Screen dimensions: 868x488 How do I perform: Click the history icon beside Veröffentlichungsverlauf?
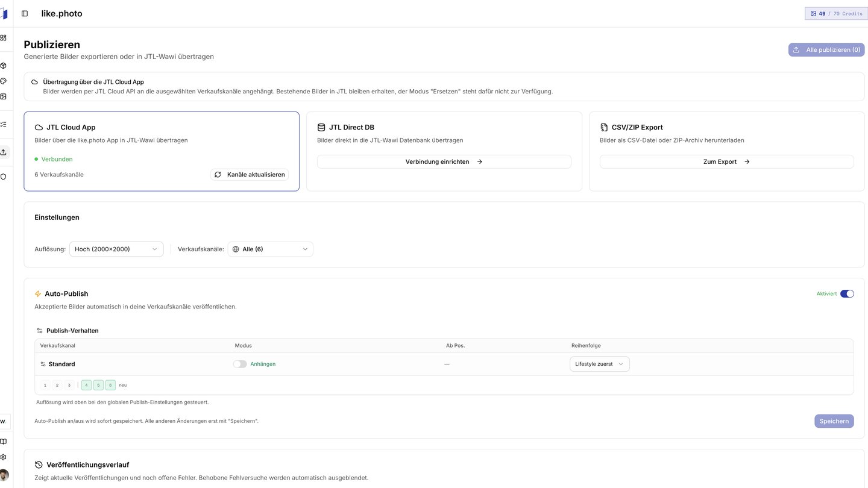point(39,465)
